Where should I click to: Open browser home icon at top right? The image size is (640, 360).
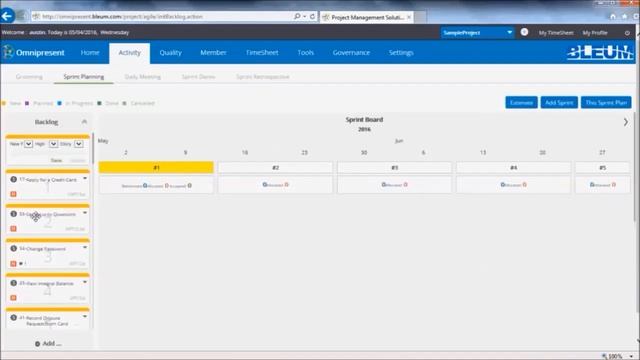[x=613, y=16]
